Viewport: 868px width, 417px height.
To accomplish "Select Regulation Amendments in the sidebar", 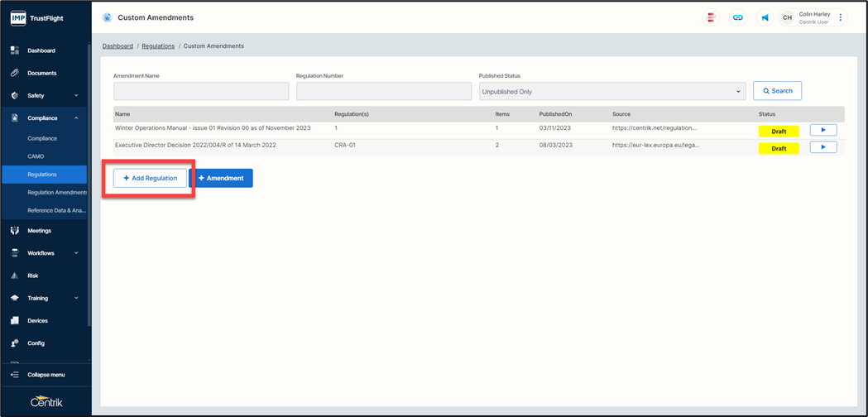I will tap(56, 192).
